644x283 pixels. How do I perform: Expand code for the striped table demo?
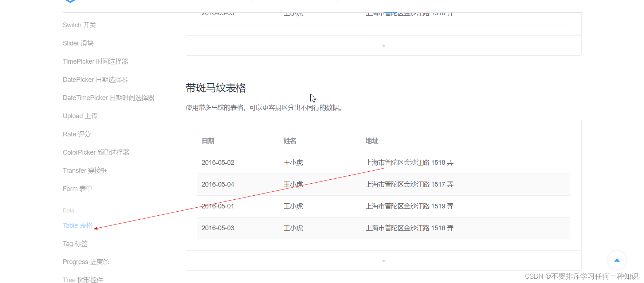tap(384, 261)
